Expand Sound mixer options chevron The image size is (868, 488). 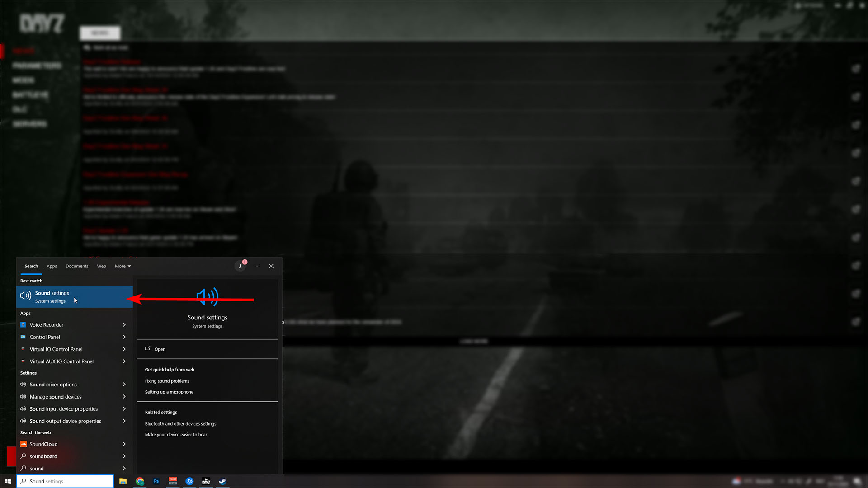coord(124,385)
